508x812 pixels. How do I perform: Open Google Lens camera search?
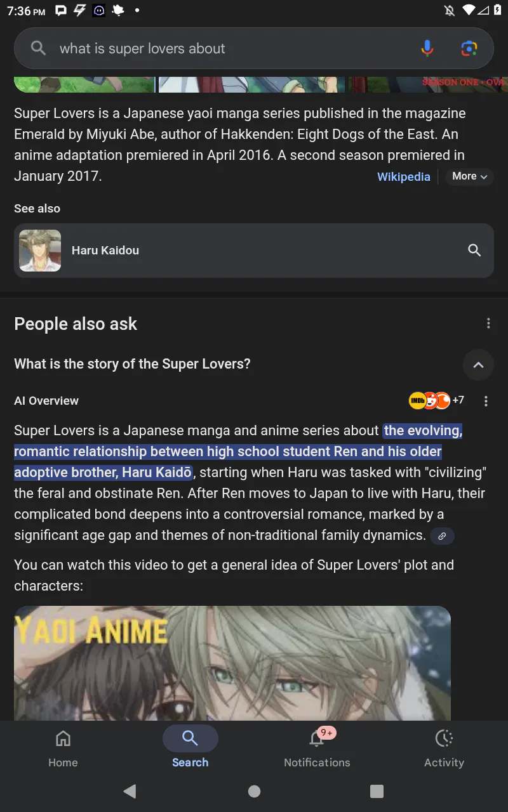469,48
